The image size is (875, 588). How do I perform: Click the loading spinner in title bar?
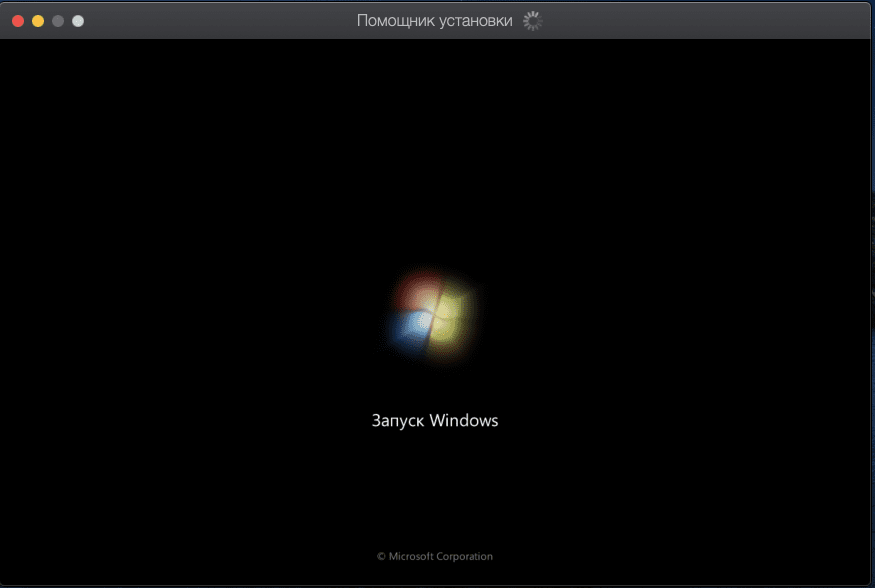coord(532,21)
